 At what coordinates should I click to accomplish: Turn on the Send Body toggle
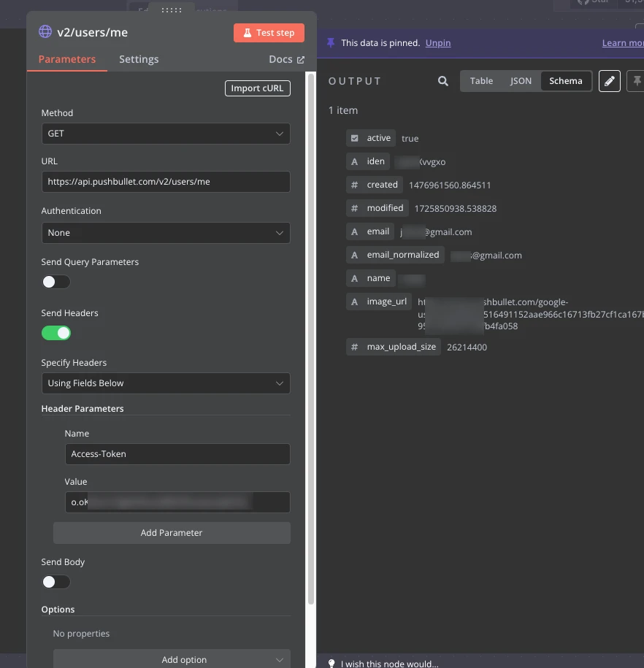pos(56,582)
